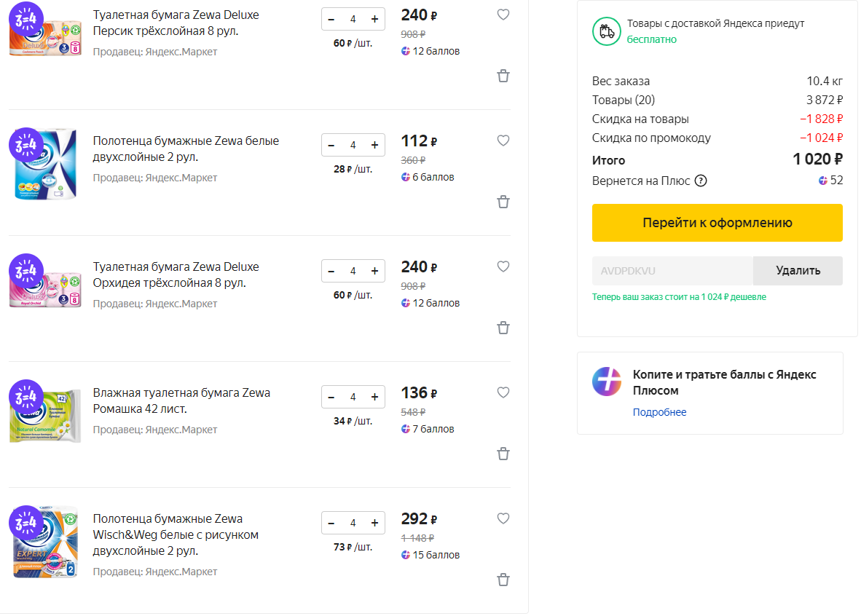Decrease quantity of Влажная бумага Ромашка

point(331,397)
